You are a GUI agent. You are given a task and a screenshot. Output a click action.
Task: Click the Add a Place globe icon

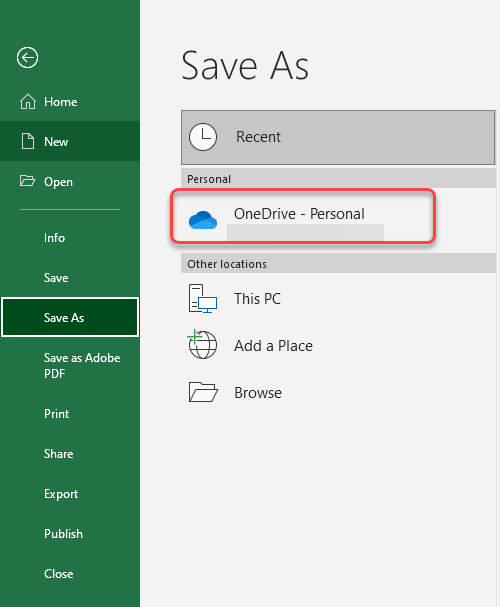point(202,344)
